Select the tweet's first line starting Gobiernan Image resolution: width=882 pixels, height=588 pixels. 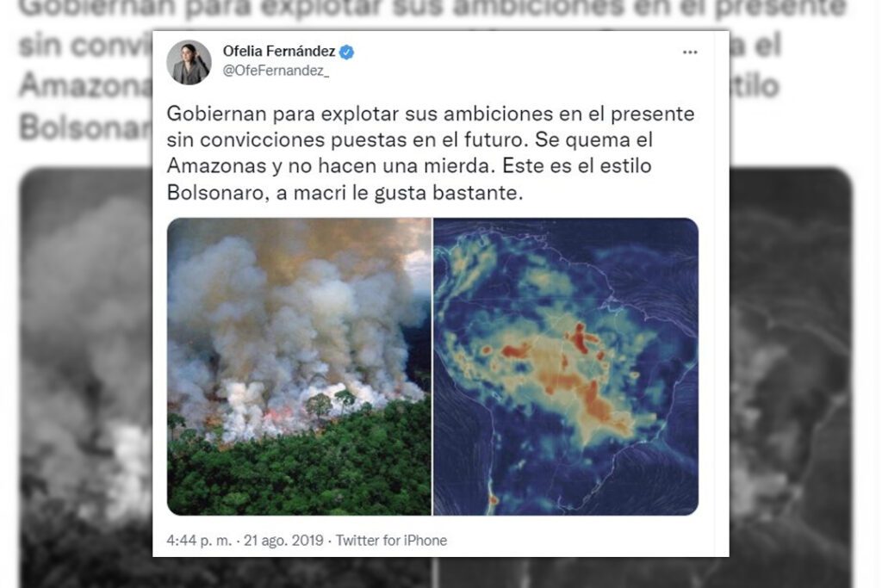point(431,114)
